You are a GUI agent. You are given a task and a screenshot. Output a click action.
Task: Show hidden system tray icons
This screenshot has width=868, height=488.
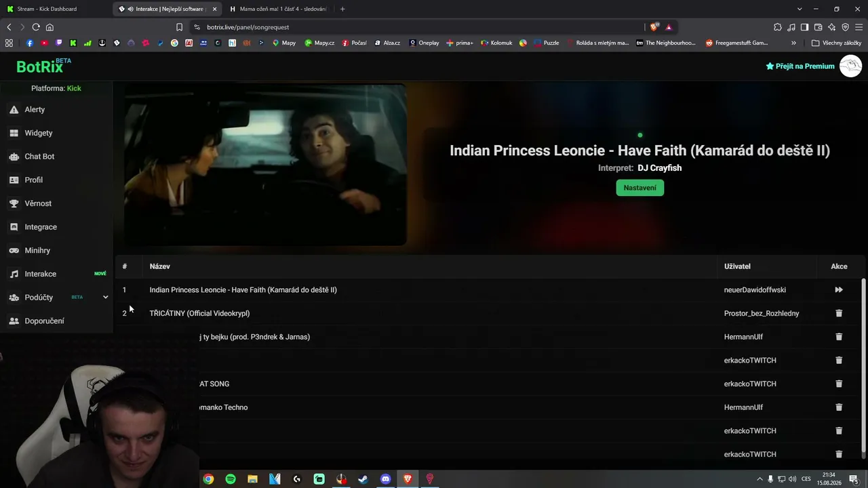click(759, 479)
